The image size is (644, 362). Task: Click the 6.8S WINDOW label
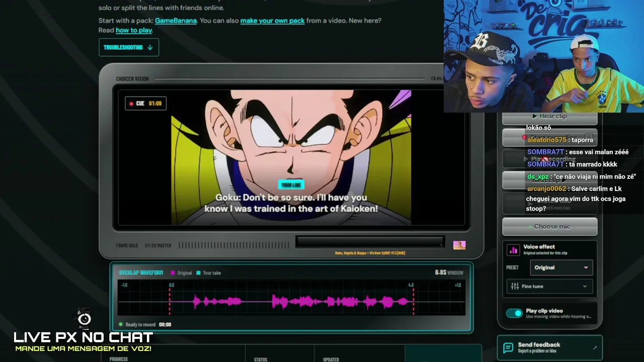point(449,273)
